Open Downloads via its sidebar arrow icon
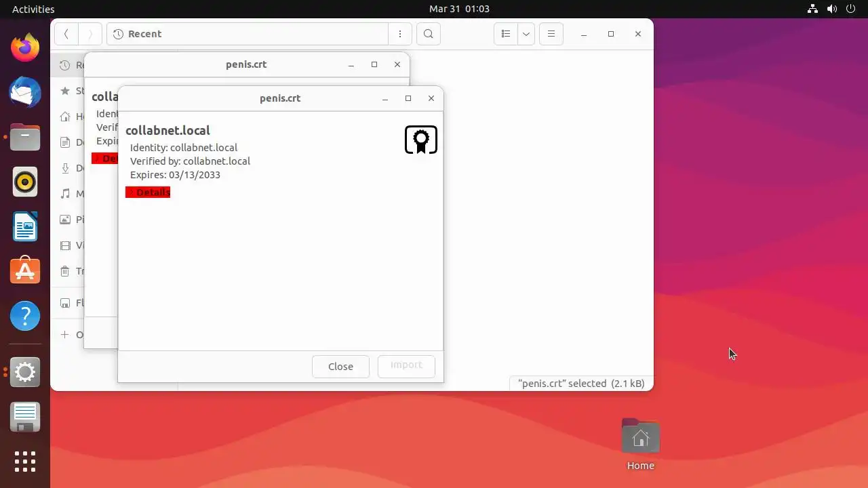This screenshot has width=868, height=488. point(65,168)
